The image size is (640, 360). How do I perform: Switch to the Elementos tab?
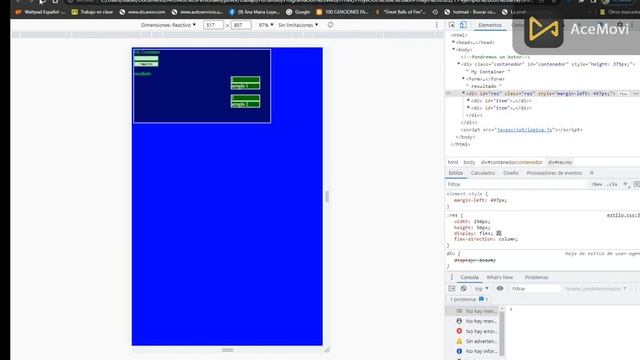point(490,25)
